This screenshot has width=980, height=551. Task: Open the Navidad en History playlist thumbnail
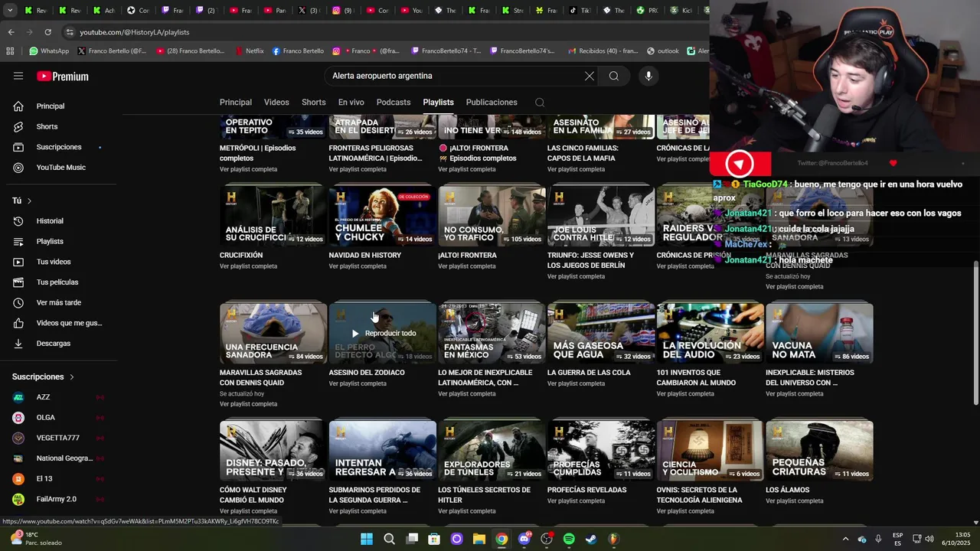coord(382,216)
